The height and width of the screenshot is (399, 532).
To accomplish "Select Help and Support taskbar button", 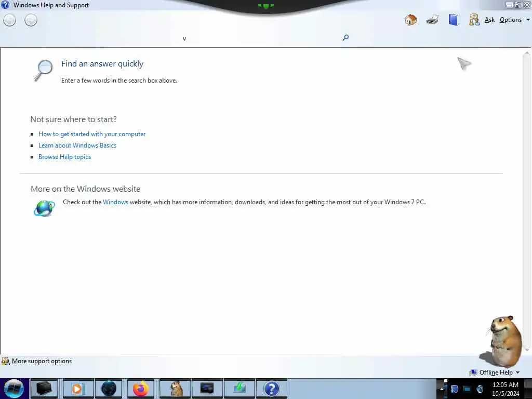I will (271, 389).
